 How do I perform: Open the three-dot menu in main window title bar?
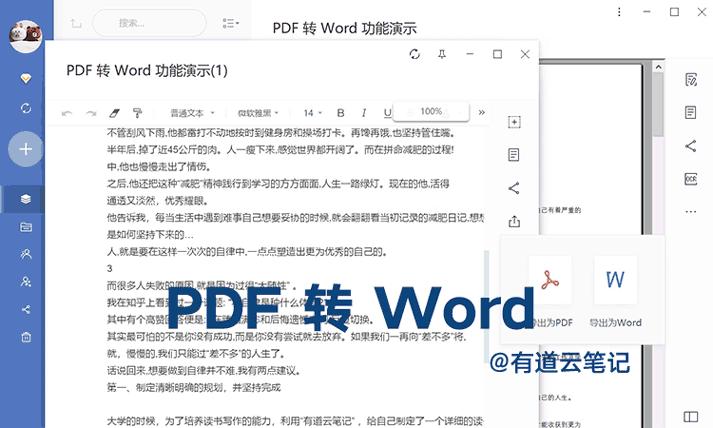(619, 12)
